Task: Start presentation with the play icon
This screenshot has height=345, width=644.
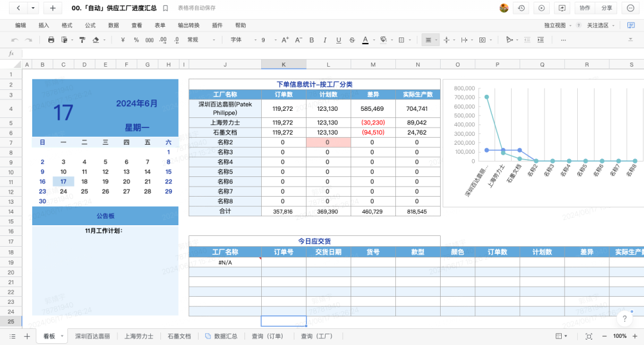Action: click(x=541, y=8)
